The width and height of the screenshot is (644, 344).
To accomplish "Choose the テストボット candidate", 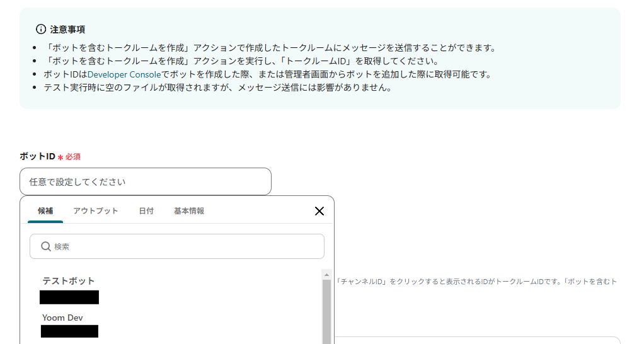I will pyautogui.click(x=69, y=281).
